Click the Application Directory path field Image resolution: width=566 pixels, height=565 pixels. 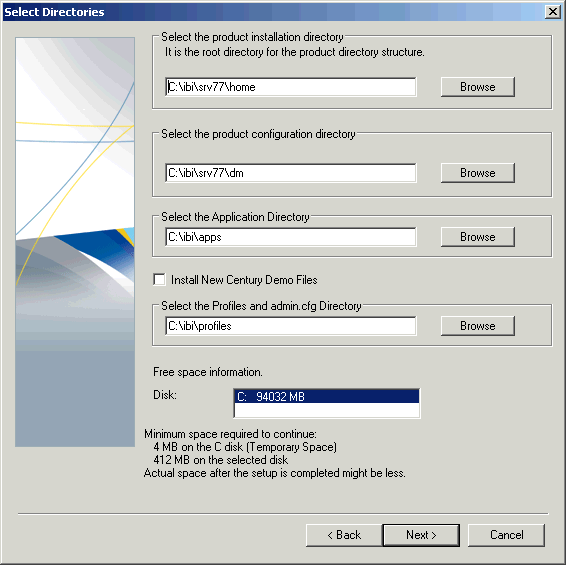pyautogui.click(x=291, y=237)
